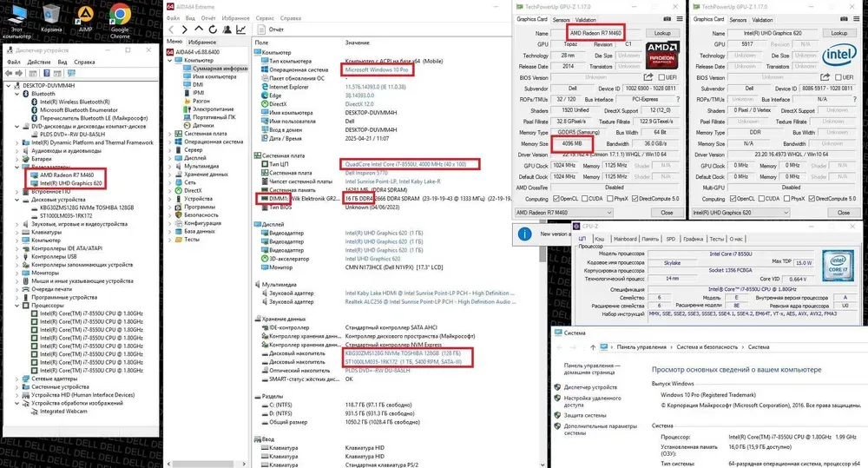Collapse Компьютер node in AIDA64 tree
Image resolution: width=868 pixels, height=468 pixels.
pyautogui.click(x=170, y=61)
